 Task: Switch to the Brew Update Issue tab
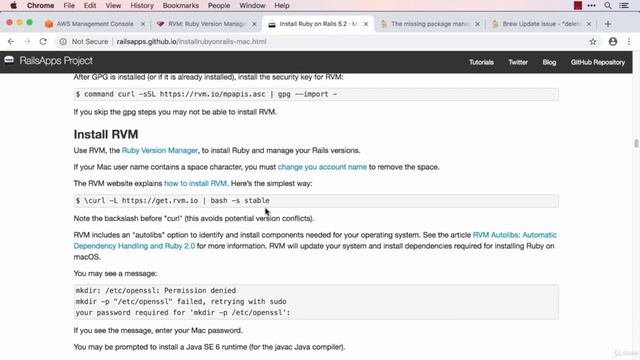point(541,24)
